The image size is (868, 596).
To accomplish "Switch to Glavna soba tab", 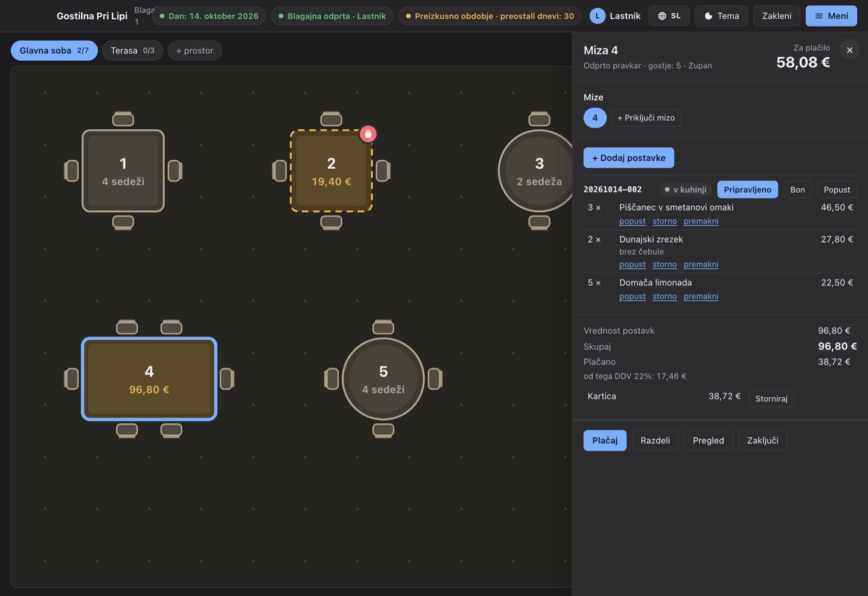I will [54, 50].
